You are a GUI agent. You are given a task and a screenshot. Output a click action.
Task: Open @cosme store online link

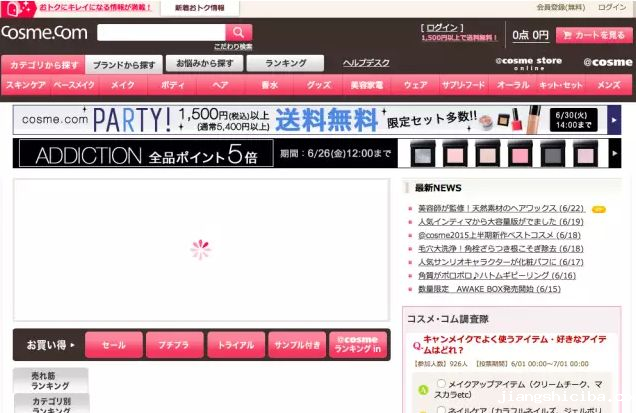[x=529, y=63]
